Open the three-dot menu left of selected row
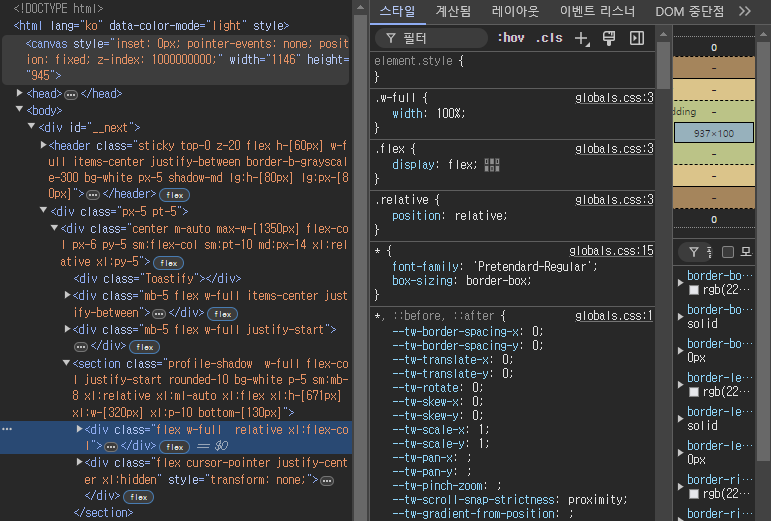 point(7,429)
